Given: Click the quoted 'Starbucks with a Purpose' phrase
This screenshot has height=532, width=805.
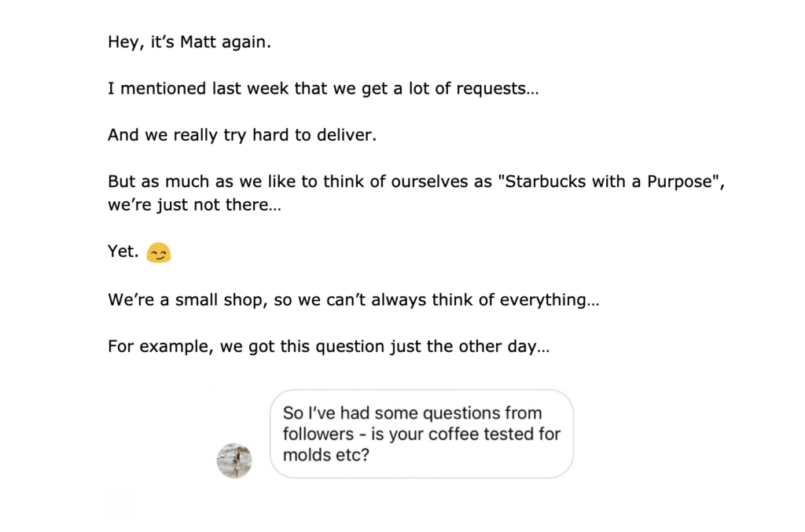Looking at the screenshot, I should coord(609,182).
